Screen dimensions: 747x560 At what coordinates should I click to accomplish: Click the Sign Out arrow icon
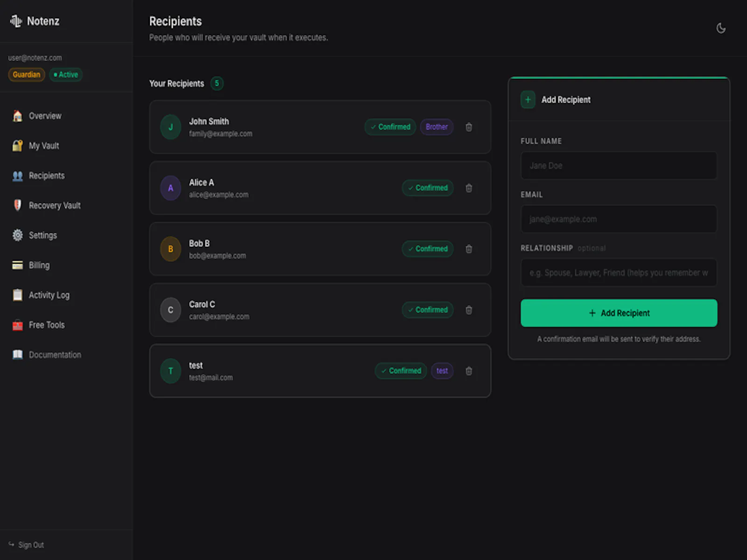tap(11, 544)
